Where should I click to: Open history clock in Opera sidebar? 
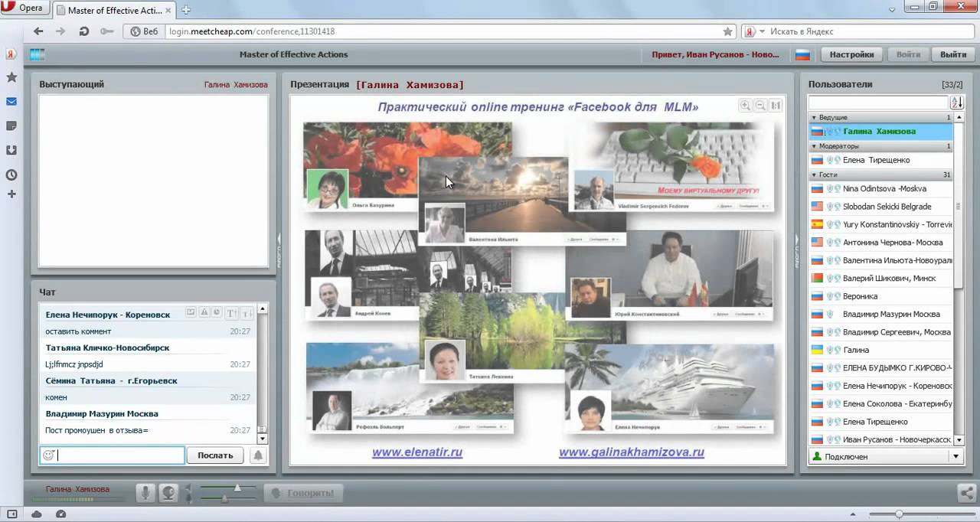coord(11,175)
